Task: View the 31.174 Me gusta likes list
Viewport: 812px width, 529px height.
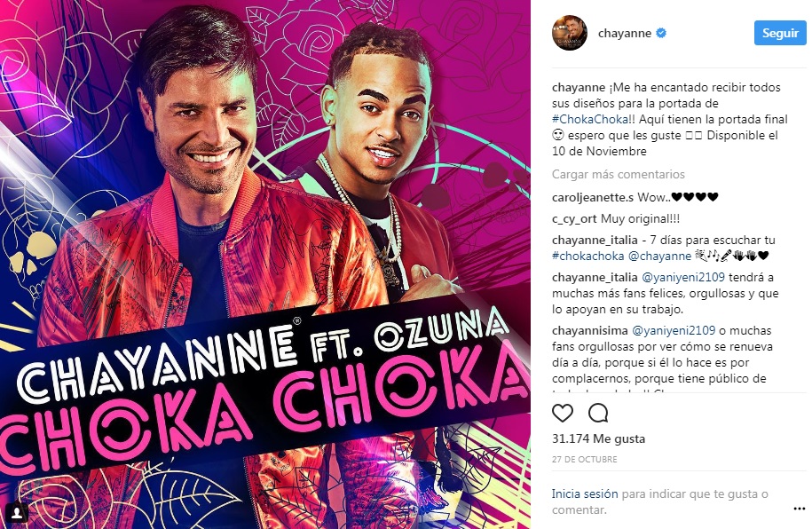Action: (x=599, y=438)
